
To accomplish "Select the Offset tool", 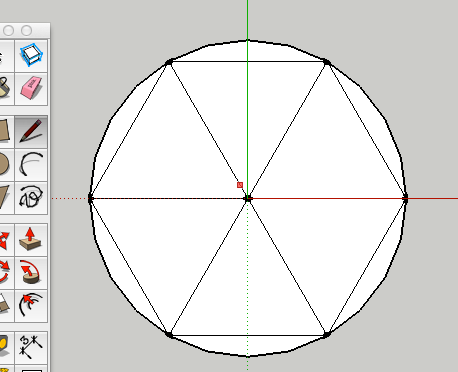I will pos(31,305).
